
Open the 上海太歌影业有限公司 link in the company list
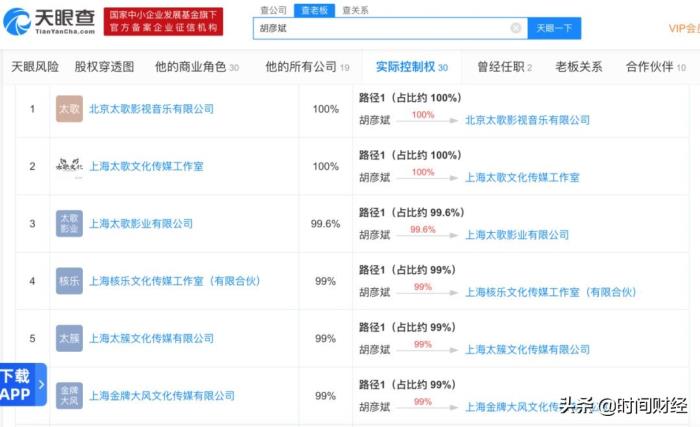point(141,224)
